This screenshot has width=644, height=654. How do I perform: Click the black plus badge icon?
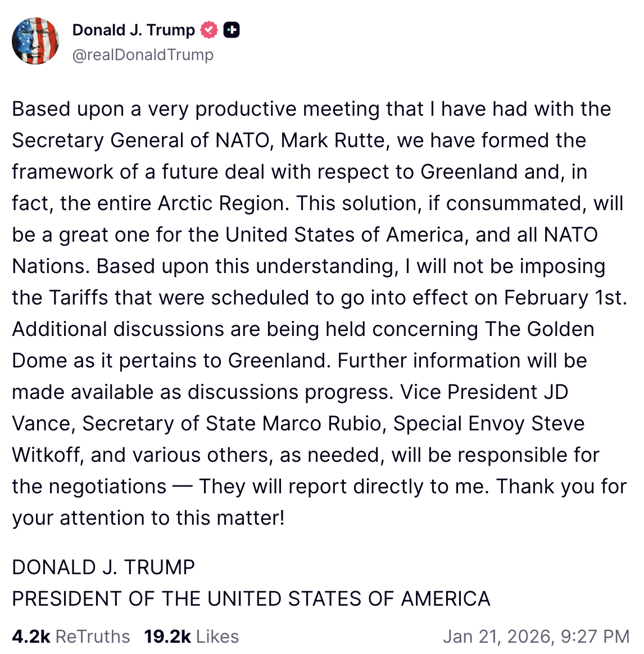click(232, 30)
